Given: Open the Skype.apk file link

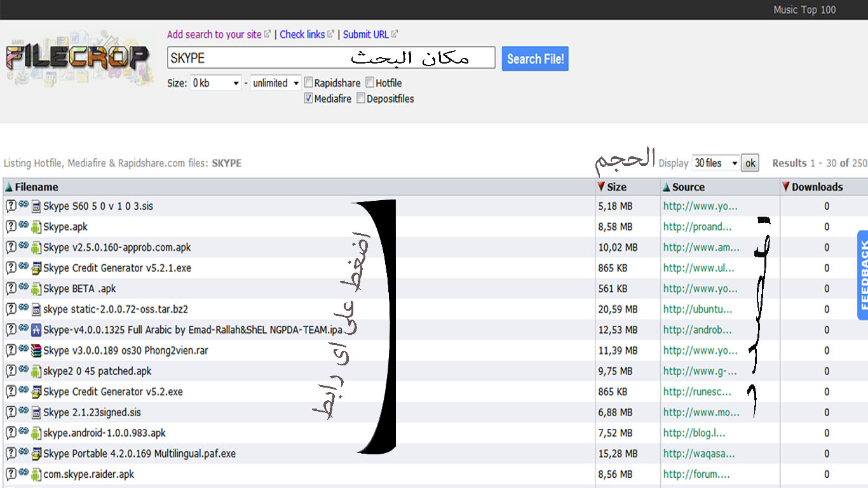Looking at the screenshot, I should pos(65,227).
